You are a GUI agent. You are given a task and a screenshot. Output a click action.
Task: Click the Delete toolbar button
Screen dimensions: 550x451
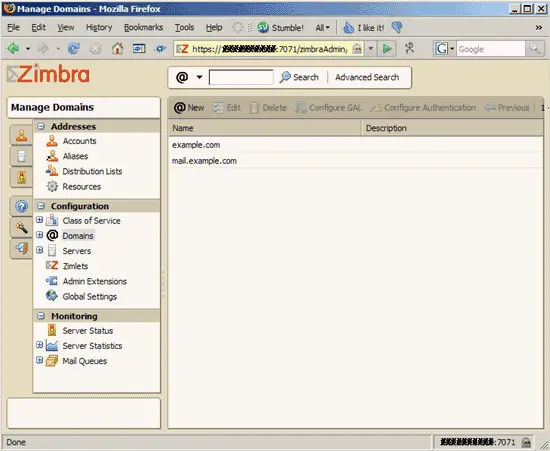coord(268,108)
